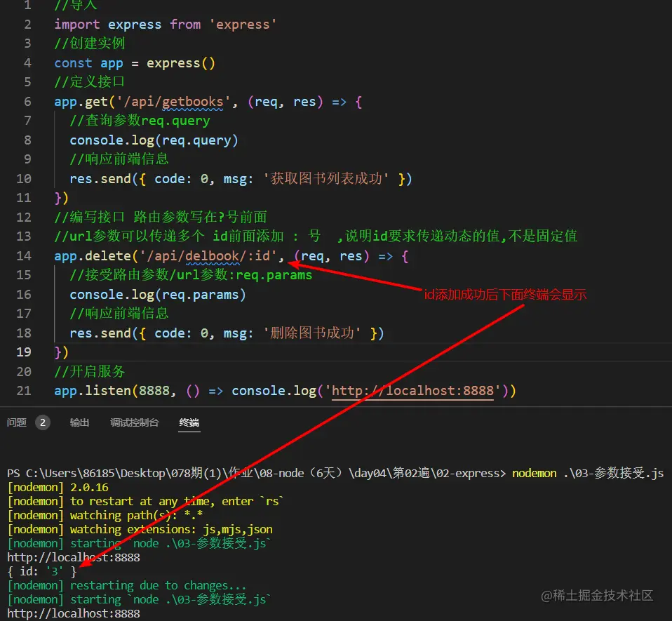
Task: Click the //开启服务 comment
Action: point(90,371)
